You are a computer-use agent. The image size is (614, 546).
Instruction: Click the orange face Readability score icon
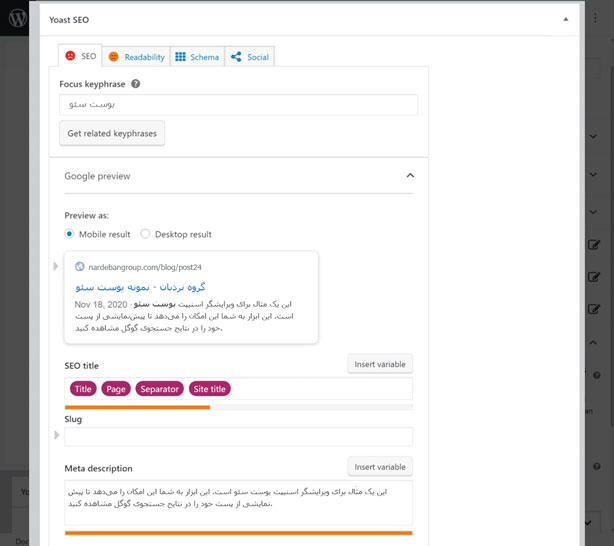pyautogui.click(x=113, y=57)
